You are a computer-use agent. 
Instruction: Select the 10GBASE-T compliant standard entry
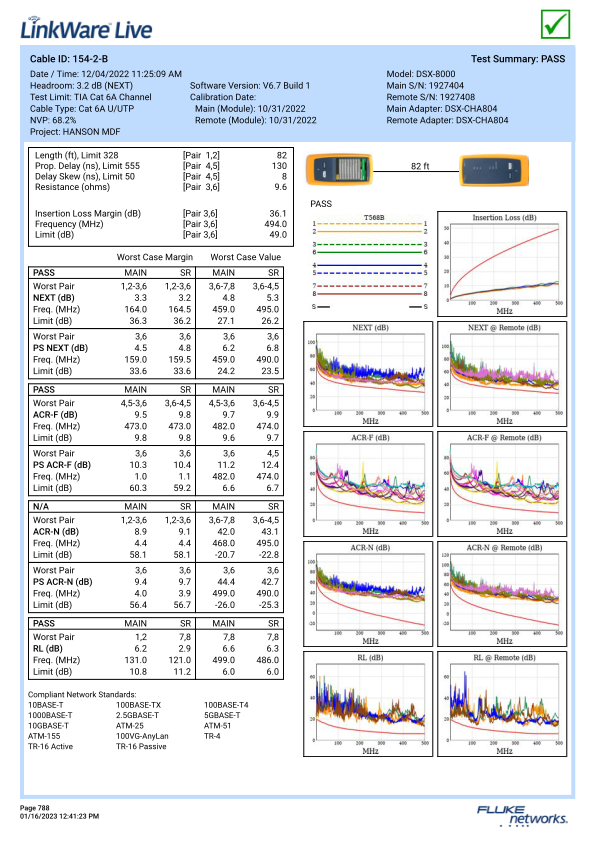pos(48,726)
